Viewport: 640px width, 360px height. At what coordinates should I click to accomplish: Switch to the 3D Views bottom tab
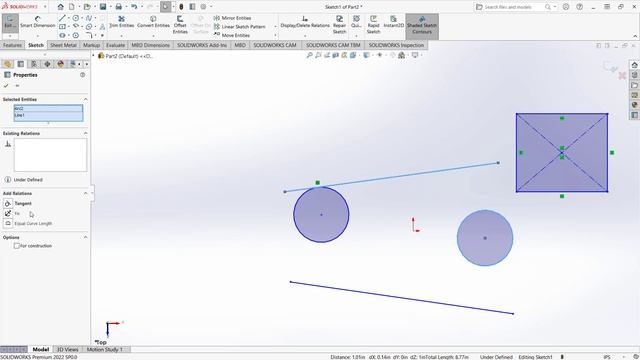pos(67,349)
